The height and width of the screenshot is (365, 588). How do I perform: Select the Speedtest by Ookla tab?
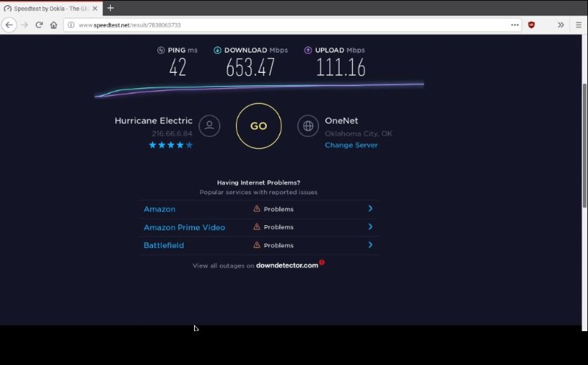pyautogui.click(x=51, y=8)
